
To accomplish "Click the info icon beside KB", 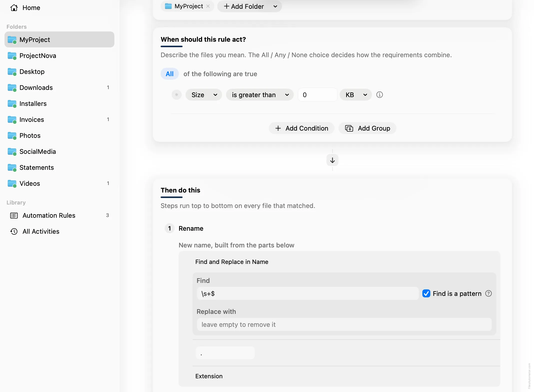I will 380,95.
